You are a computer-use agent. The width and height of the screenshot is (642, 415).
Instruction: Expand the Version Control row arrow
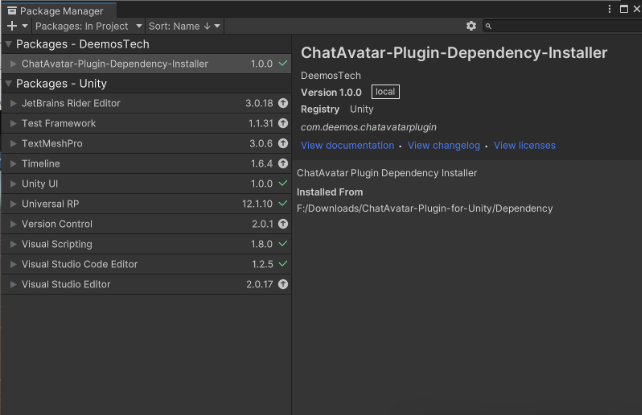[x=13, y=224]
